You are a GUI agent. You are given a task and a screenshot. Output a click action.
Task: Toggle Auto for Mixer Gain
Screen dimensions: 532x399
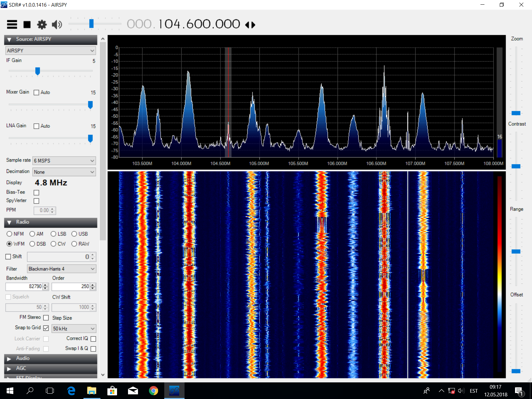coord(37,92)
